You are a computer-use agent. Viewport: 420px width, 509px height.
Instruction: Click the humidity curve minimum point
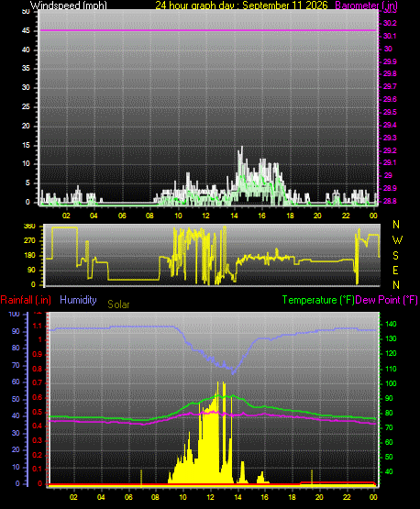(x=232, y=372)
